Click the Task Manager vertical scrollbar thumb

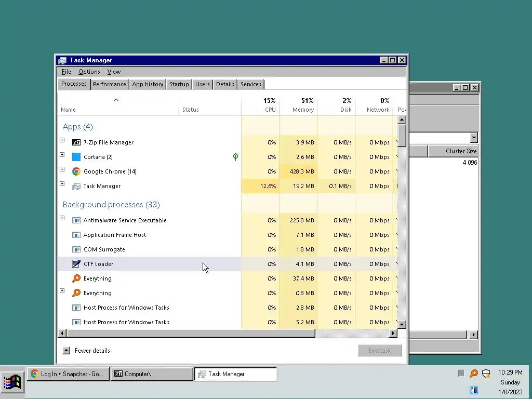(x=402, y=136)
